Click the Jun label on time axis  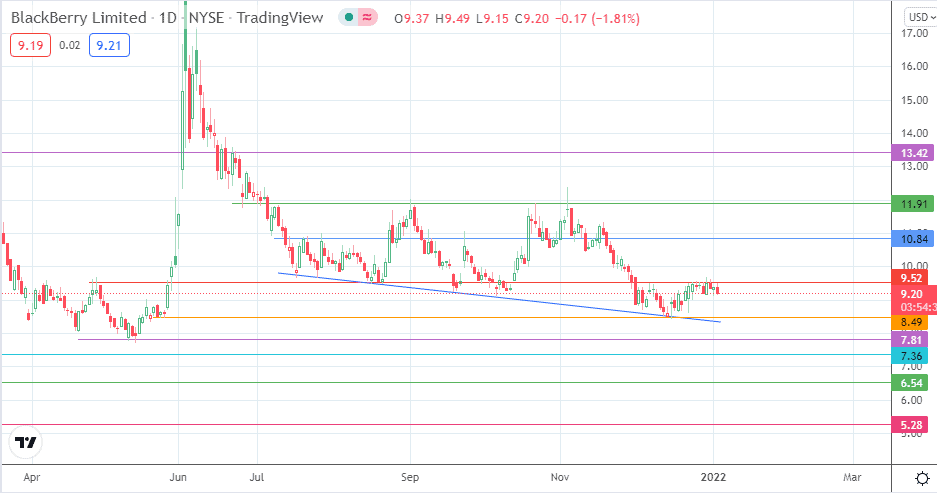178,477
